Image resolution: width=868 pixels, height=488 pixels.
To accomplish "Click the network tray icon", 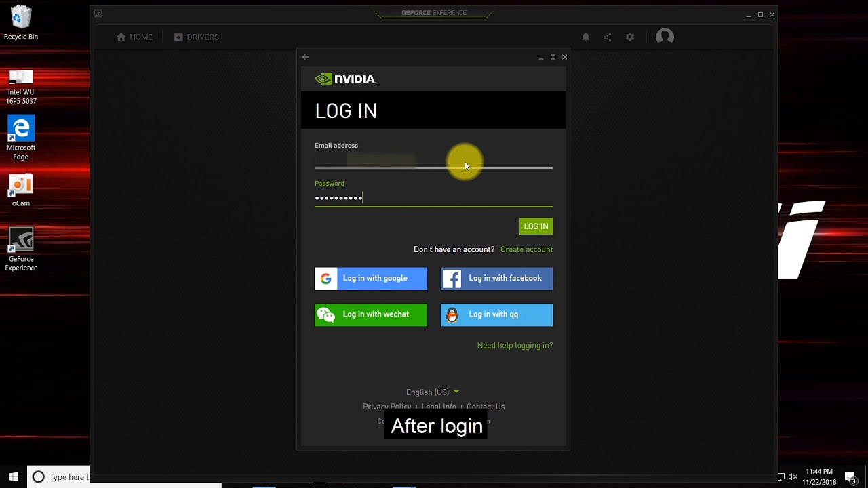I will [781, 477].
